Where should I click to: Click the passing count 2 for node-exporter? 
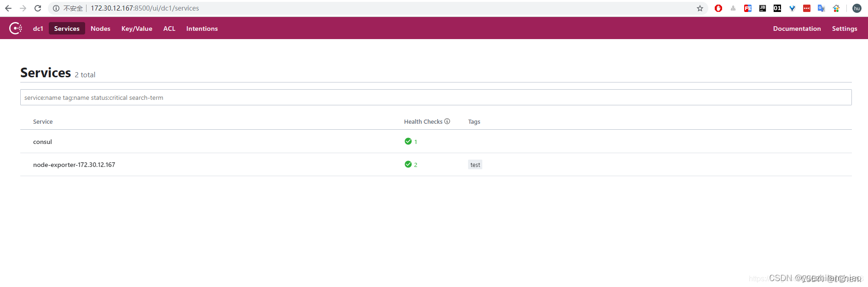[416, 165]
